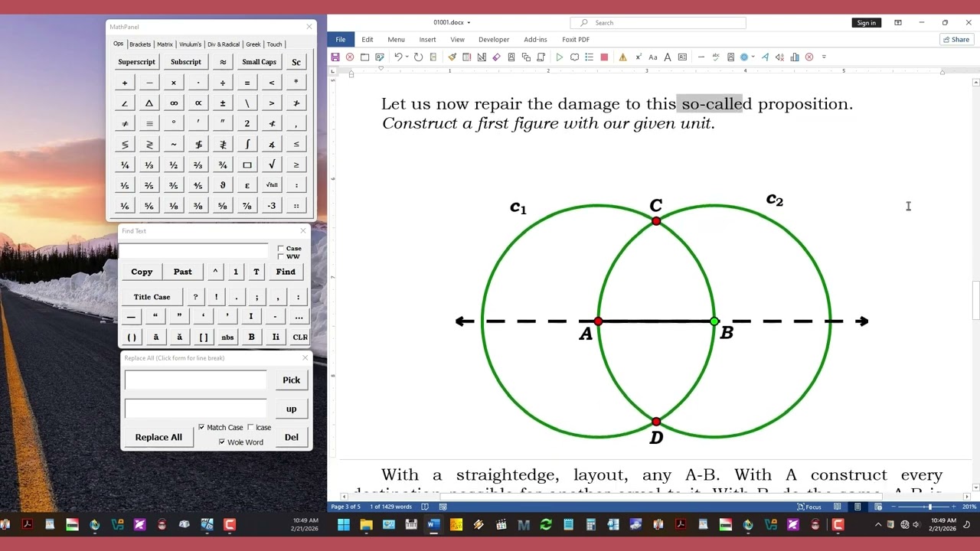
Task: Open dropdown beside the blue circle icon
Action: 753,57
